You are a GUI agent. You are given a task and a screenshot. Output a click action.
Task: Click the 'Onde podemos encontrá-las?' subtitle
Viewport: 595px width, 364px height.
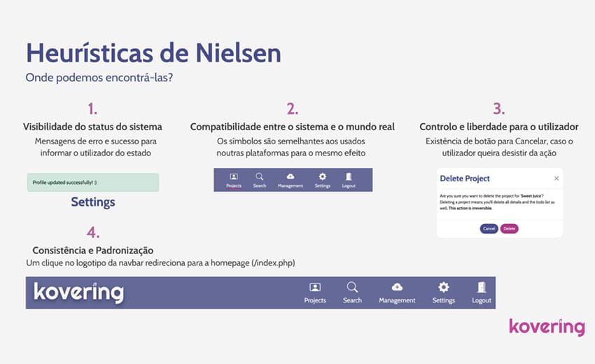tap(99, 78)
